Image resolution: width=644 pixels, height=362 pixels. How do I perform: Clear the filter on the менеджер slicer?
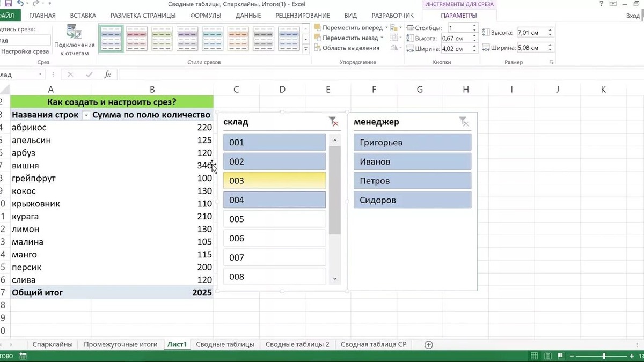(464, 122)
